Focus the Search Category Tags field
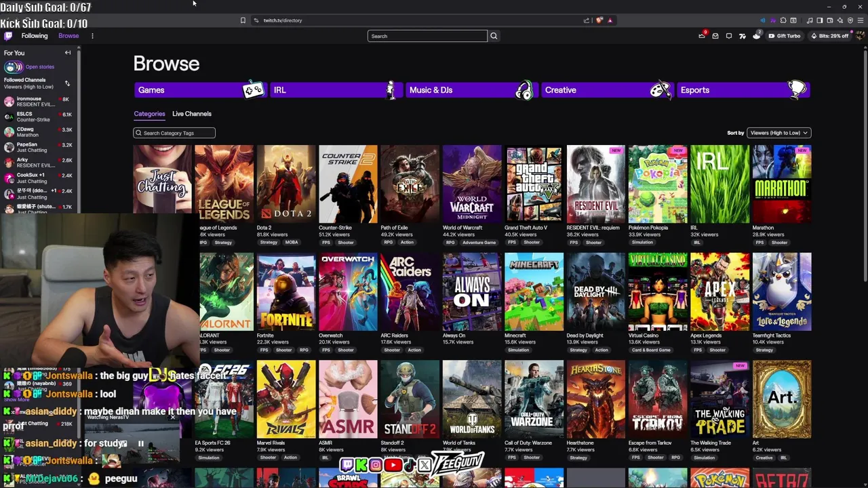868x488 pixels. [x=174, y=133]
